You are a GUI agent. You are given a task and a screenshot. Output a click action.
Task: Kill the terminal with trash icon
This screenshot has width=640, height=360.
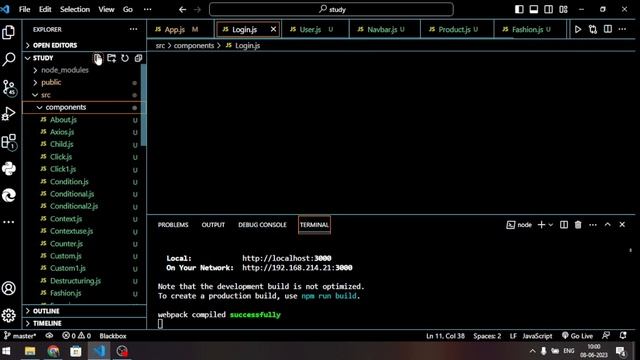pos(578,224)
